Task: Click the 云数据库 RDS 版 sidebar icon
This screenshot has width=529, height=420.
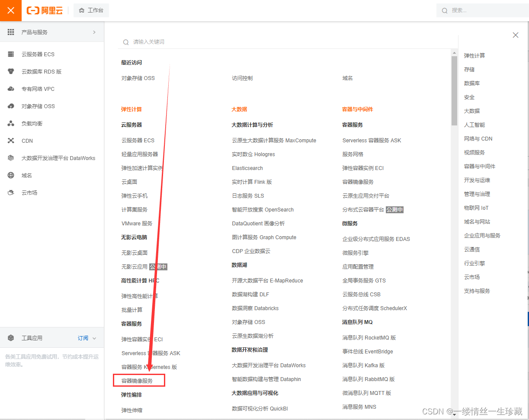Action: click(11, 71)
